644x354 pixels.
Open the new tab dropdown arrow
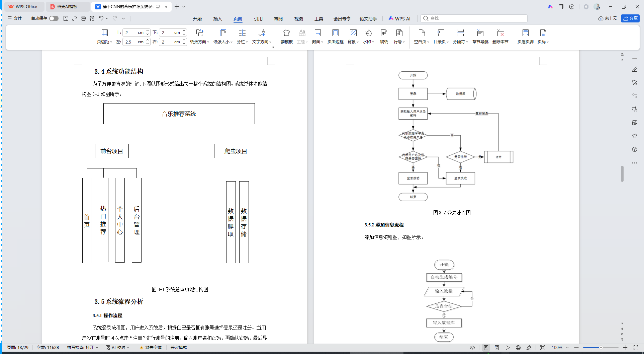[184, 7]
